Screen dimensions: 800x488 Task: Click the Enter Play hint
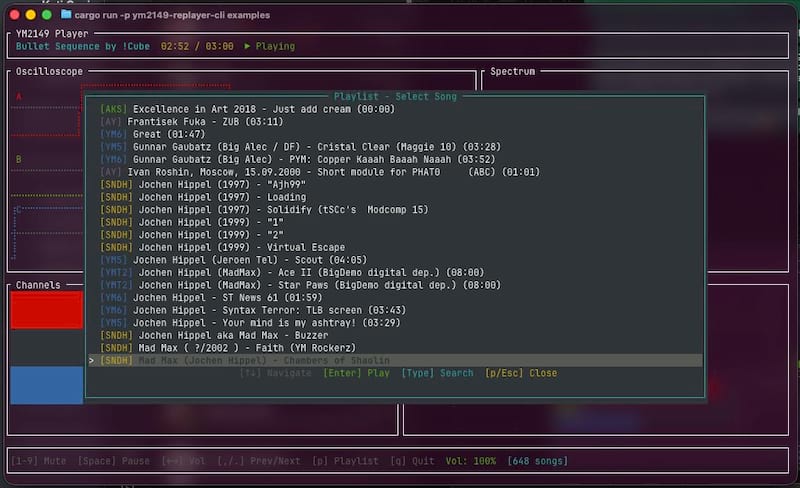356,373
